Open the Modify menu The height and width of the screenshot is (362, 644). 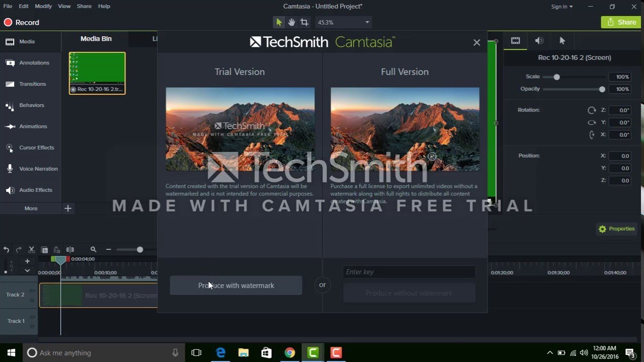[x=43, y=6]
